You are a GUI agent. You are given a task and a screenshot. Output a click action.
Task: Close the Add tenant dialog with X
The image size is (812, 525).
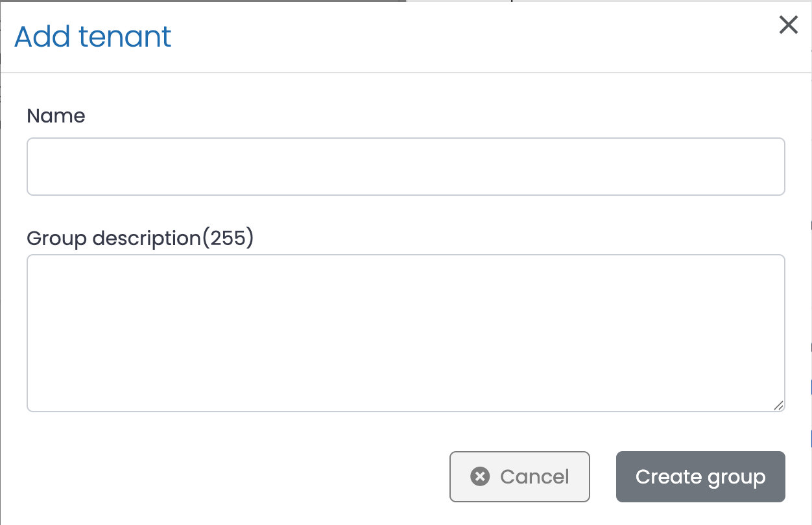(x=788, y=25)
